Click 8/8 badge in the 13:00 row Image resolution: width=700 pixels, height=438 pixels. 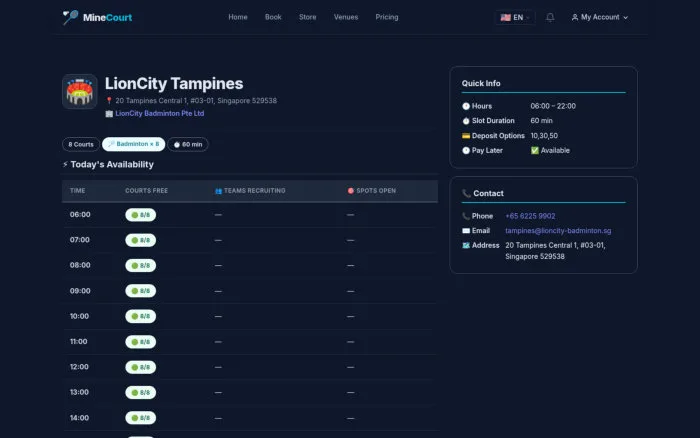[141, 392]
